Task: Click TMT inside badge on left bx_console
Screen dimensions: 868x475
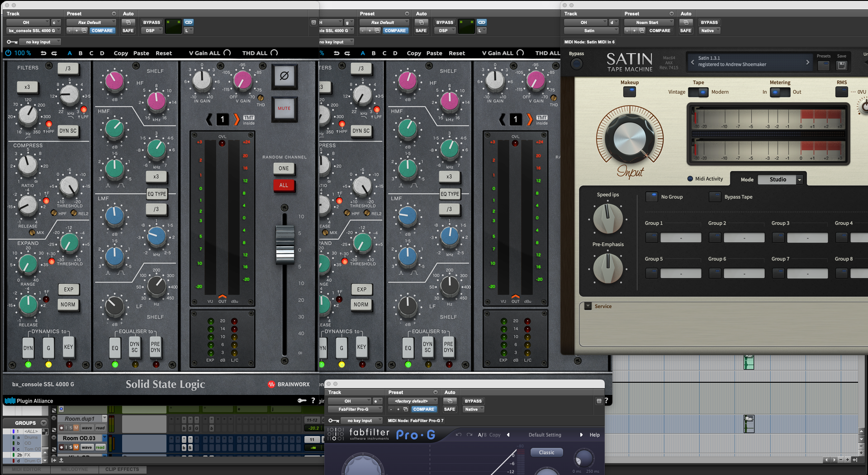Action: point(249,120)
